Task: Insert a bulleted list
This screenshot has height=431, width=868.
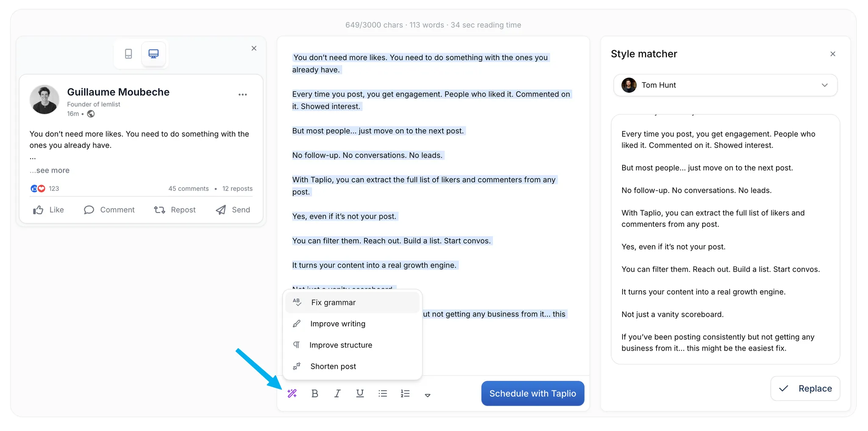Action: tap(383, 393)
